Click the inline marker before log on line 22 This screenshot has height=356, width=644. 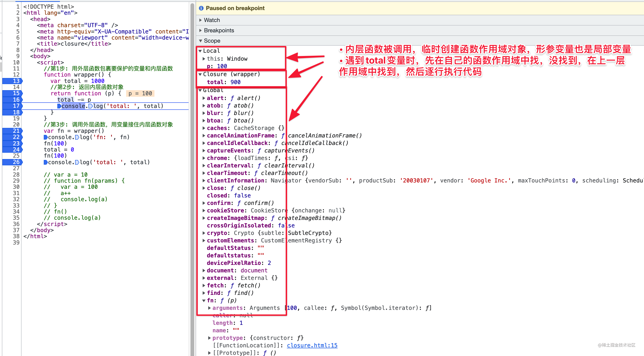click(x=77, y=137)
